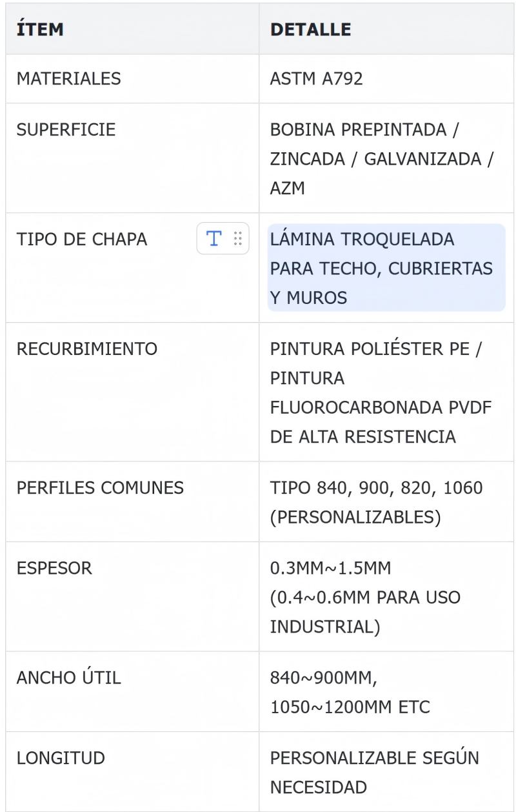516x812 pixels.
Task: Click the TIPO DE CHAPA label
Action: click(x=82, y=239)
